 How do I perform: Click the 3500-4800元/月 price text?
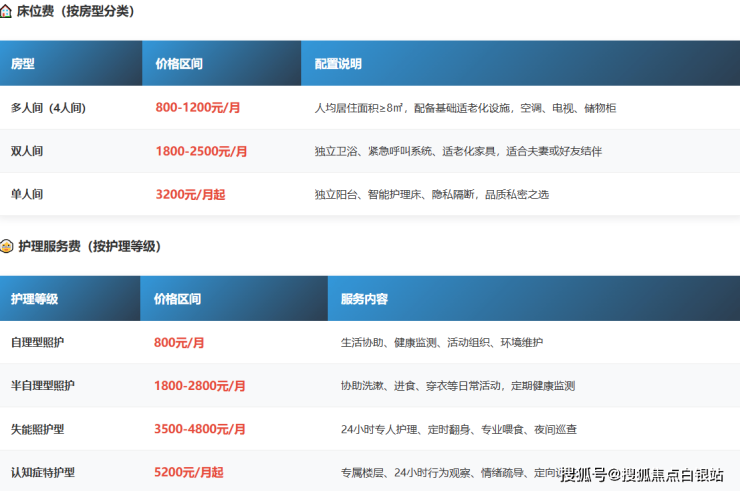(199, 429)
